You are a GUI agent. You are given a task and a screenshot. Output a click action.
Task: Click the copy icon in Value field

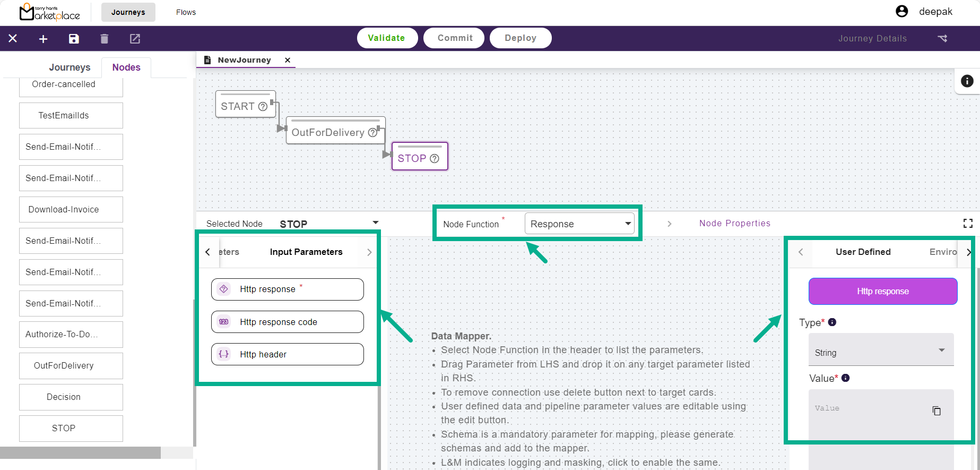936,411
